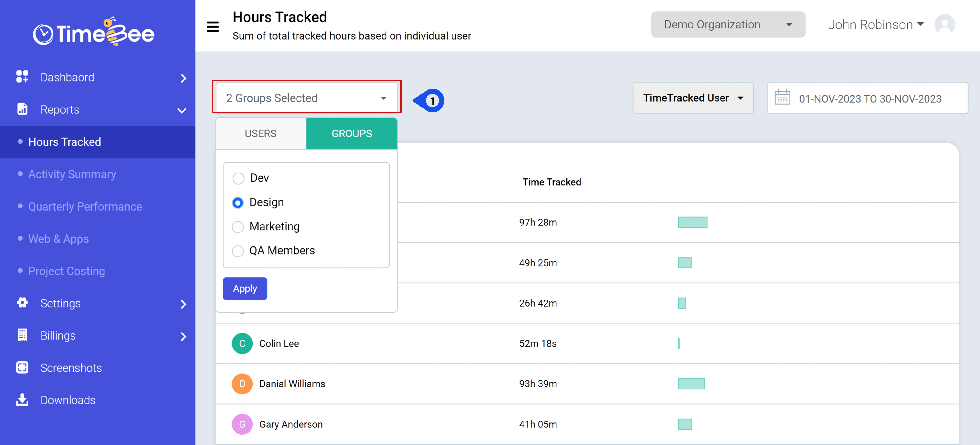This screenshot has width=980, height=445.
Task: Select QA Members group
Action: [238, 251]
